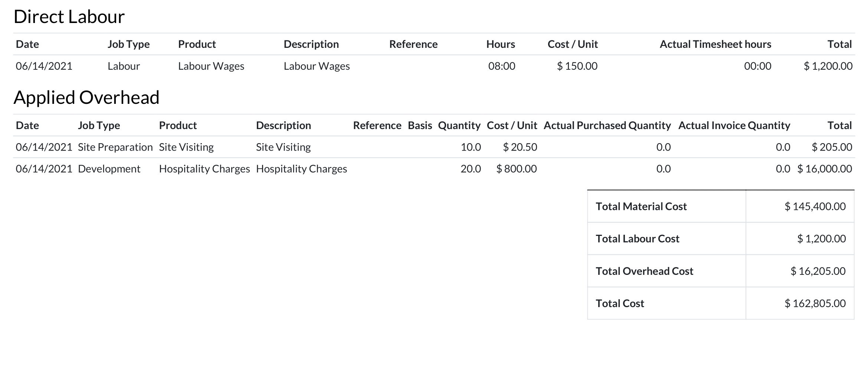Click the $ 150.00 cost per unit value
This screenshot has height=382, width=868.
(577, 66)
